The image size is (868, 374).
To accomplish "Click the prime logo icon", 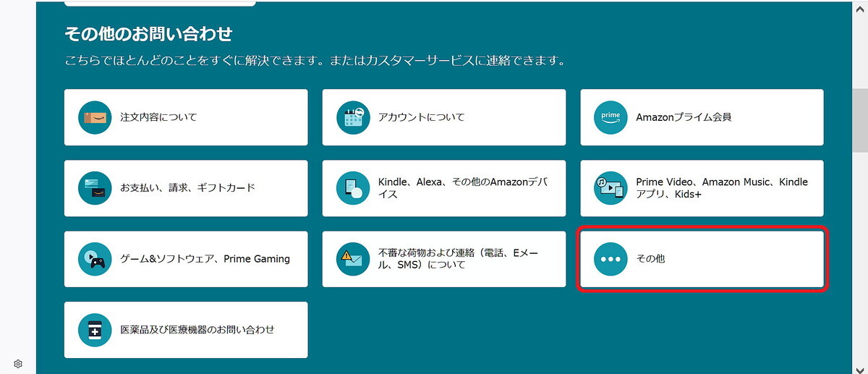I will 610,117.
